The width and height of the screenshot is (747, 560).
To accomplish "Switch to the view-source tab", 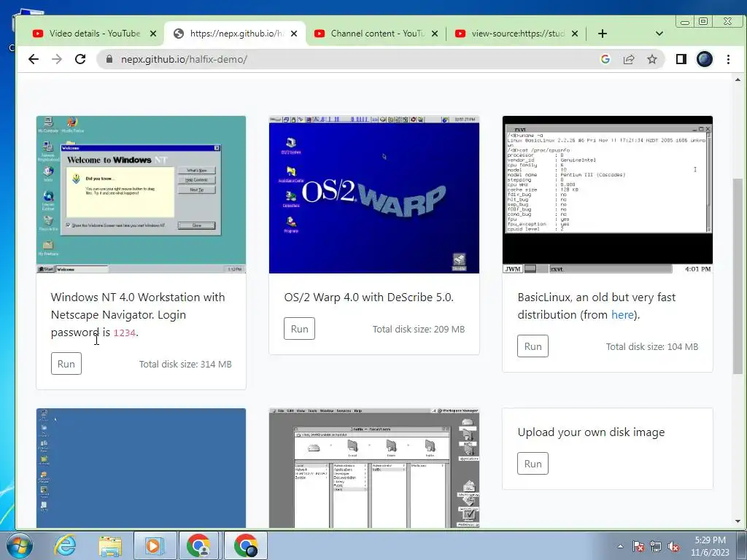I will click(516, 34).
